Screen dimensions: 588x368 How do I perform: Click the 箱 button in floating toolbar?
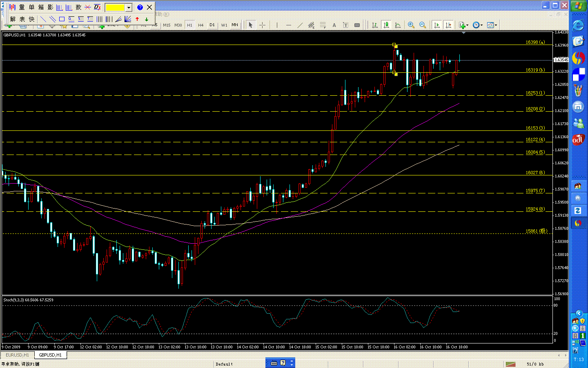[41, 7]
